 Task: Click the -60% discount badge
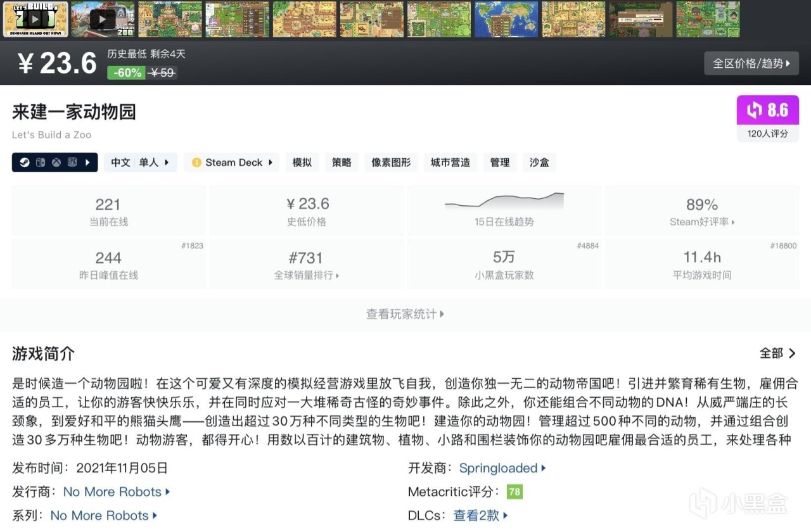[x=127, y=73]
